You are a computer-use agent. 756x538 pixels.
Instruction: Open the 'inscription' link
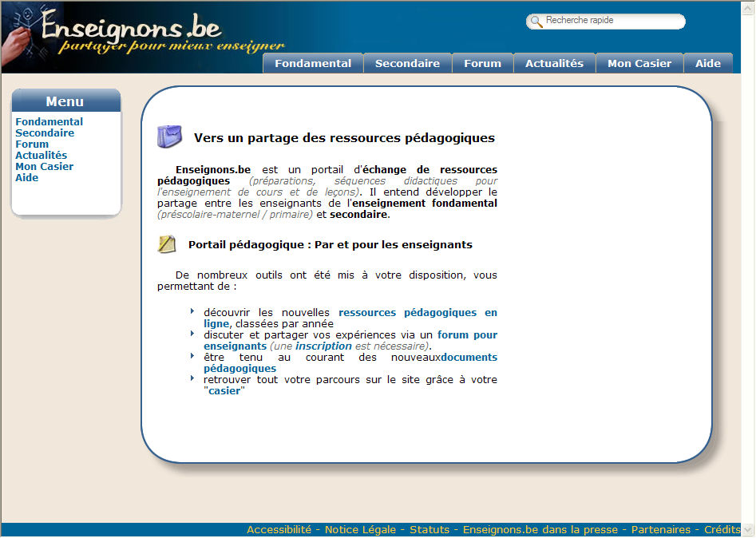click(x=323, y=346)
